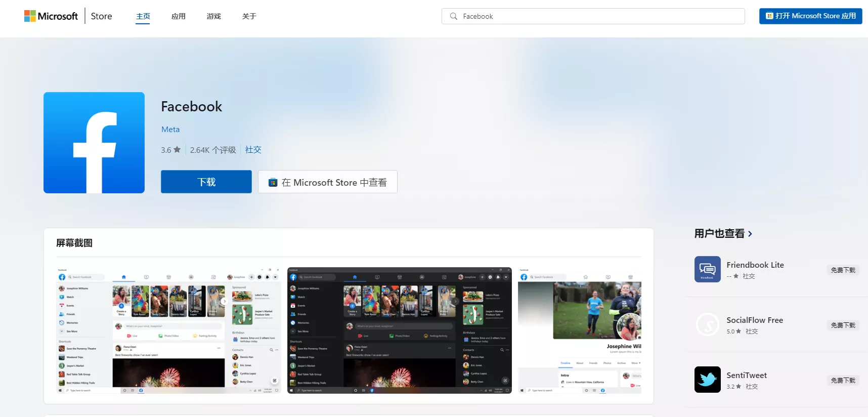Click the SentiTweet 3.2 rating

click(x=733, y=387)
